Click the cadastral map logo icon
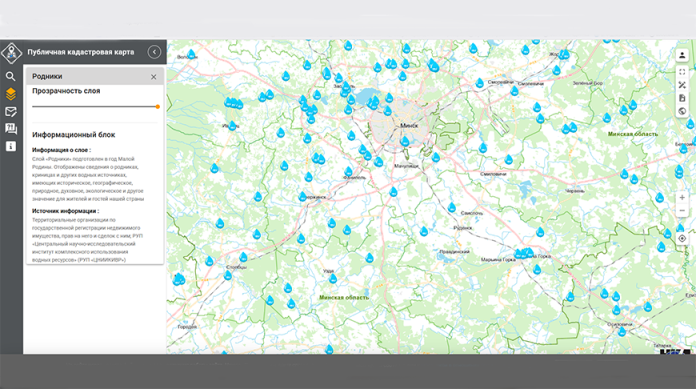696x389 pixels. [x=11, y=53]
